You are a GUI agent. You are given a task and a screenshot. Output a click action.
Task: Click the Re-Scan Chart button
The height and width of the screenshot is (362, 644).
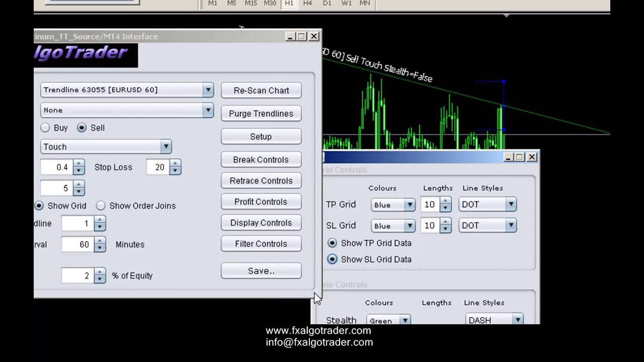[261, 90]
